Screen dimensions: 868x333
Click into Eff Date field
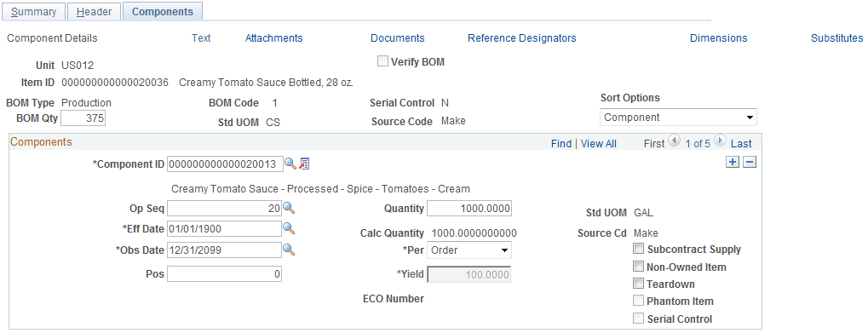pos(224,229)
